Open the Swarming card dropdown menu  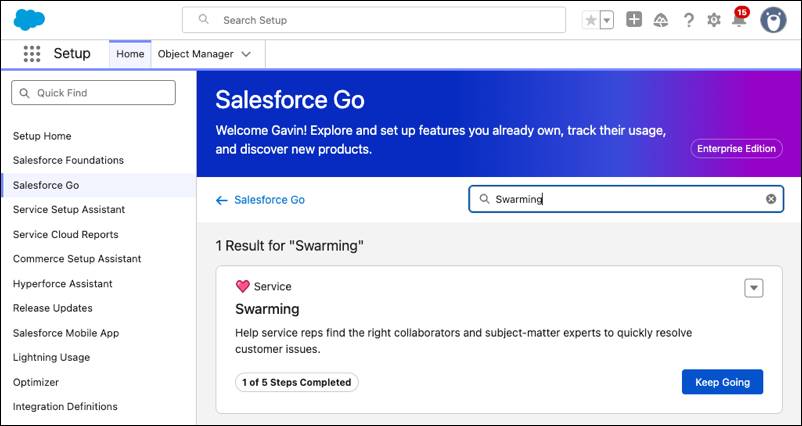click(x=753, y=288)
